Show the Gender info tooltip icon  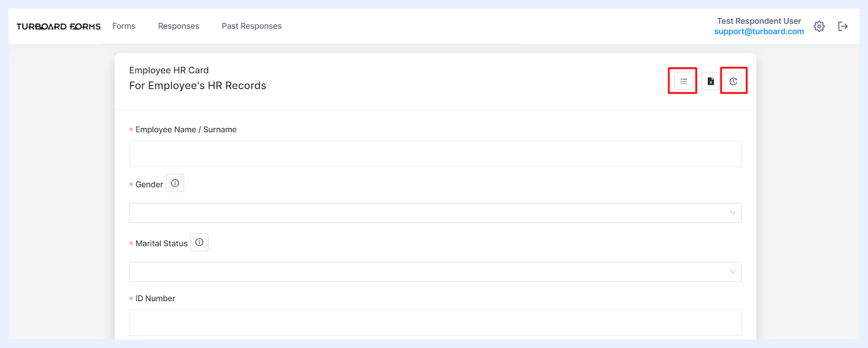tap(175, 183)
